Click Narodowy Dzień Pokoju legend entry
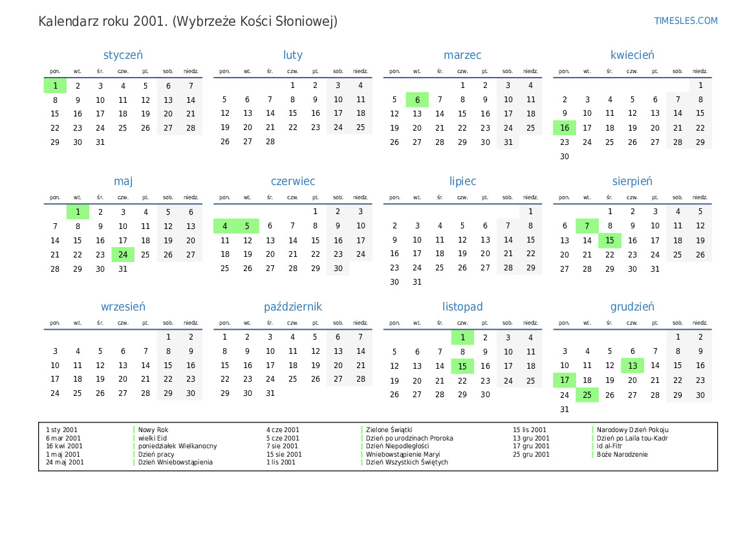This screenshot has height=535, width=756. 632,430
